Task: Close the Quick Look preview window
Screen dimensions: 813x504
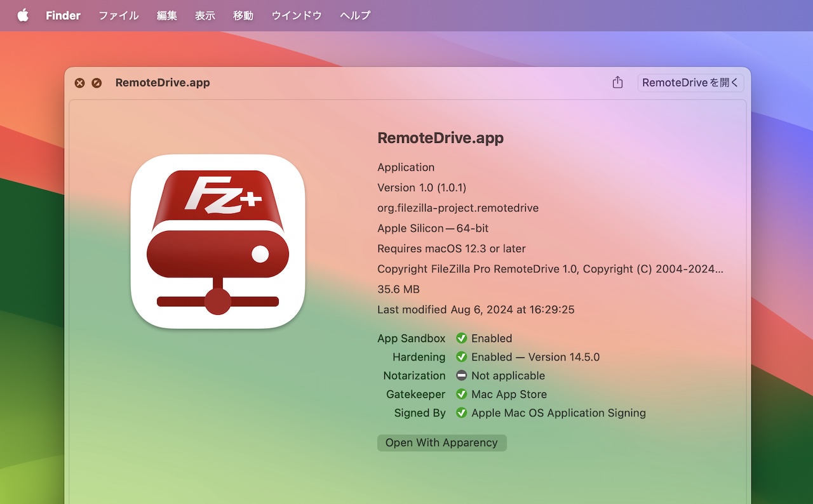Action: [79, 83]
